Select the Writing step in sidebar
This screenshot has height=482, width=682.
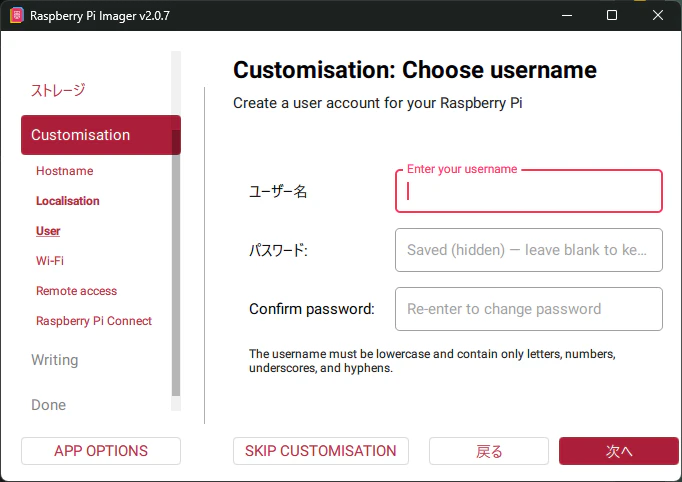[x=55, y=360]
